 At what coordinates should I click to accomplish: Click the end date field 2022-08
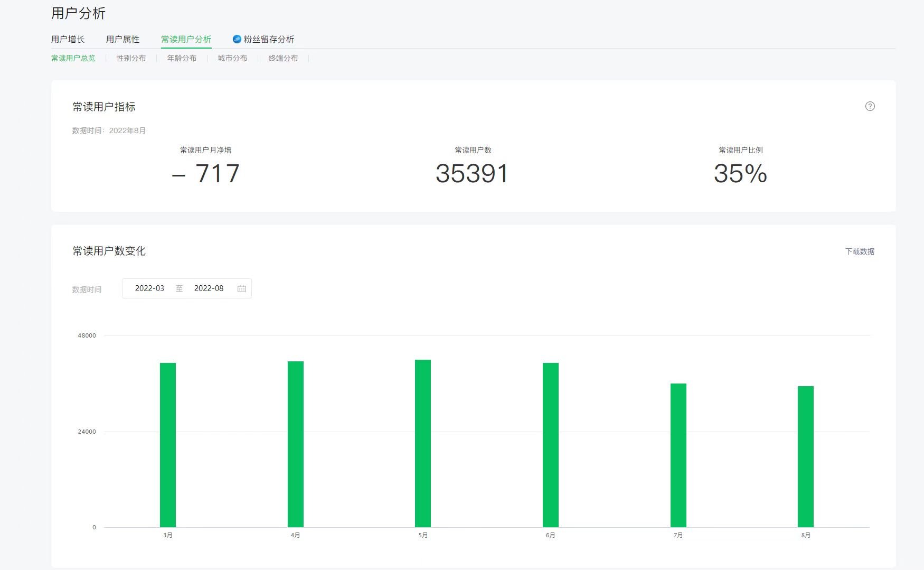click(x=209, y=288)
